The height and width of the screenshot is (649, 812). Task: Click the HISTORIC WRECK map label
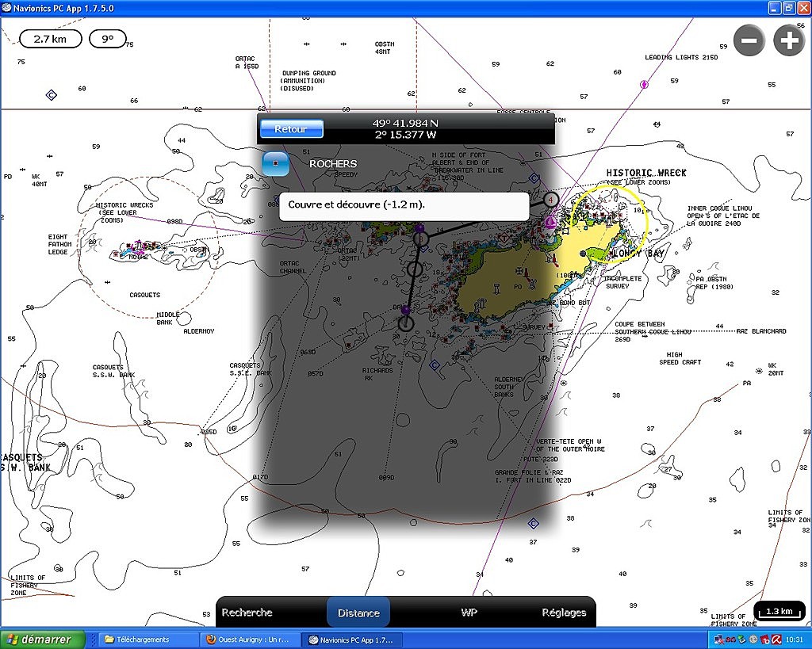pyautogui.click(x=646, y=172)
